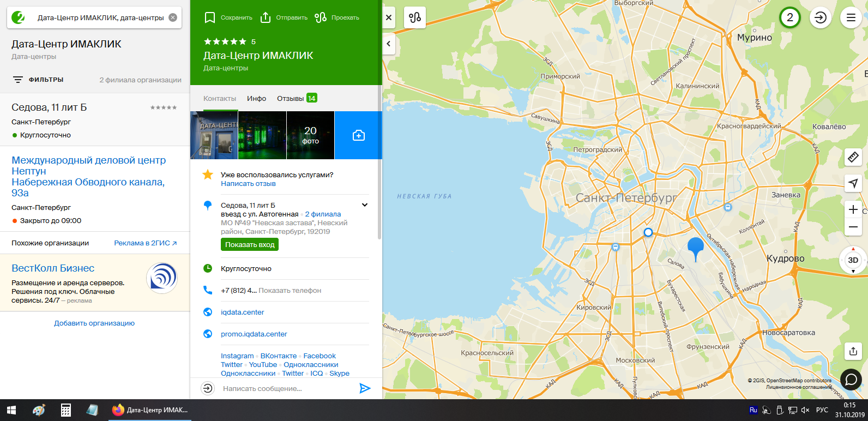
Task: Clear the search field with X
Action: (x=173, y=17)
